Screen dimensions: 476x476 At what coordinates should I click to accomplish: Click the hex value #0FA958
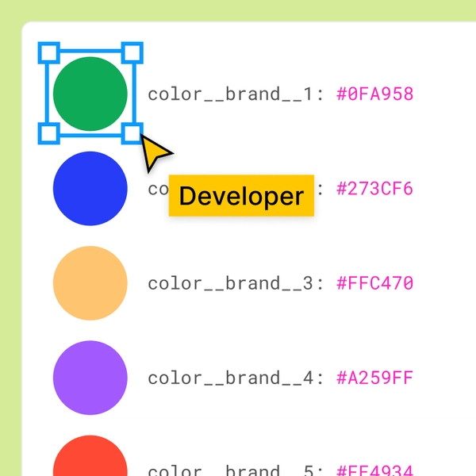[375, 94]
